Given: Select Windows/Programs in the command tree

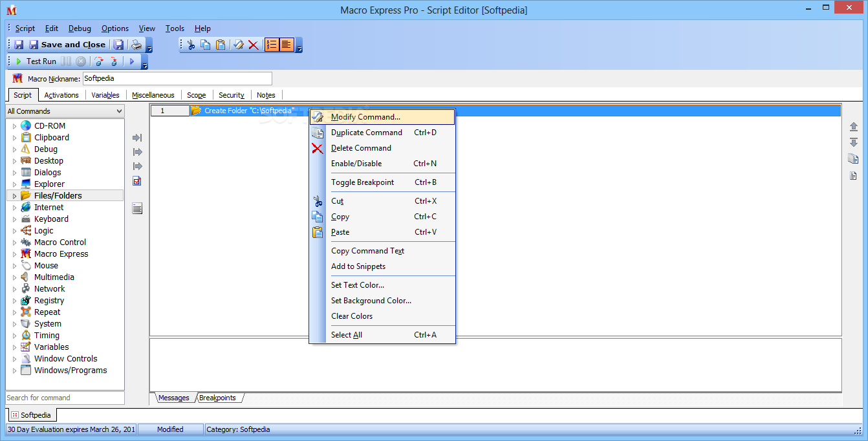Looking at the screenshot, I should (x=71, y=371).
